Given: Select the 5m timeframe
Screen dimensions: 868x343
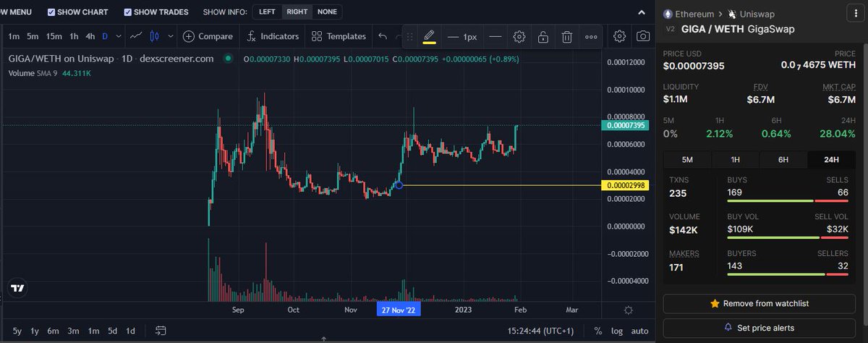Looking at the screenshot, I should (x=33, y=36).
